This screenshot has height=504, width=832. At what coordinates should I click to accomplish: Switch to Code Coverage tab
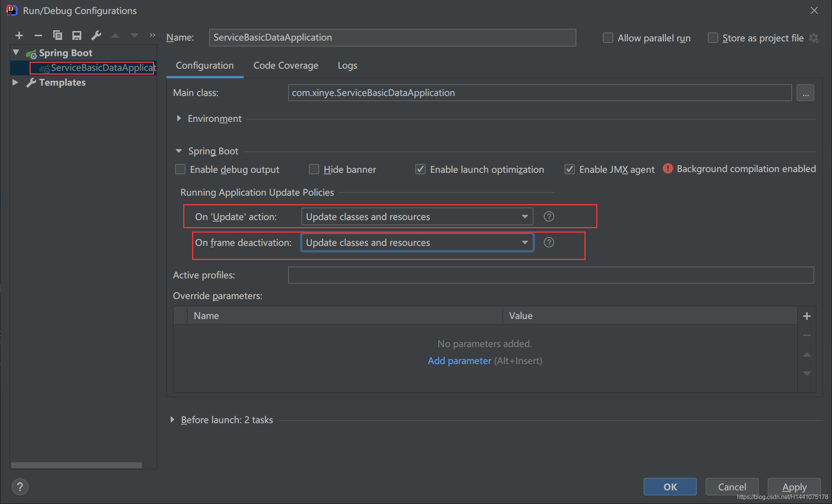click(285, 65)
